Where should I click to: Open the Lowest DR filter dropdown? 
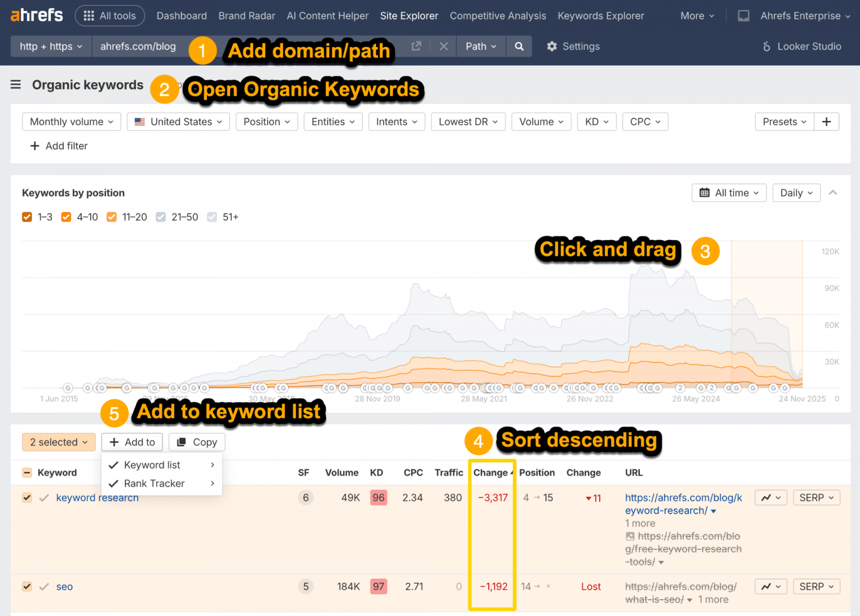(x=468, y=122)
